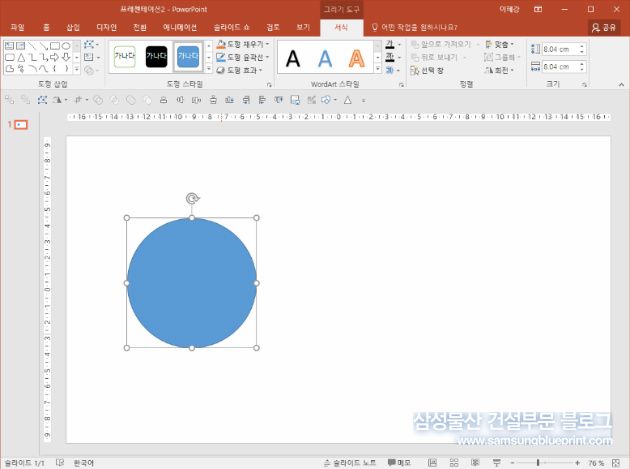Choose the right arrow shape in the gallery
This screenshot has height=469, width=630.
pyautogui.click(x=55, y=57)
